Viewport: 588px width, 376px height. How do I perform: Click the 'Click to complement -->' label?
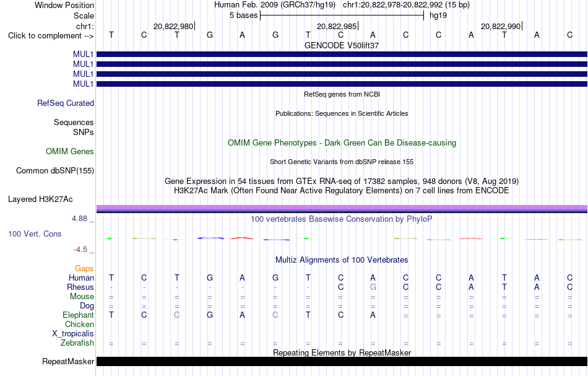coord(51,36)
